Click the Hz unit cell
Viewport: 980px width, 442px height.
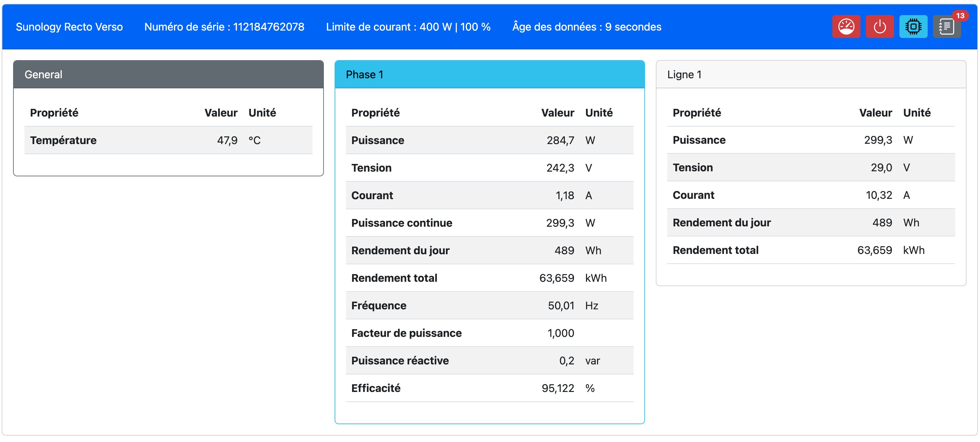(x=592, y=305)
